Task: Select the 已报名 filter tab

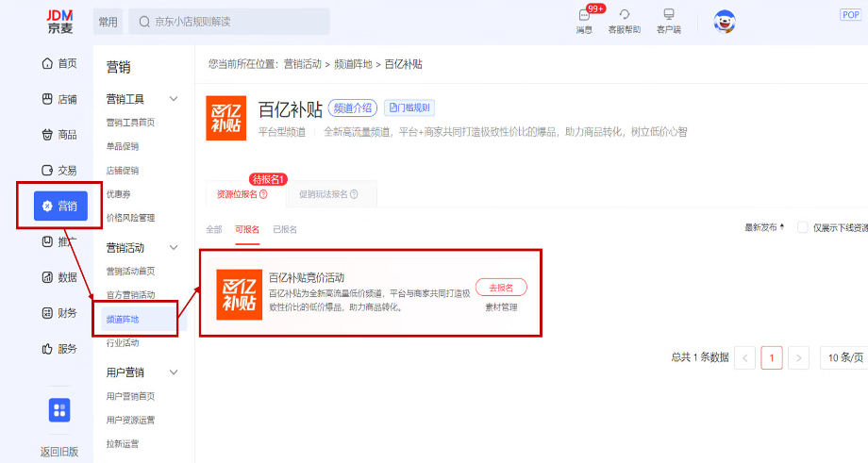Action: click(285, 229)
